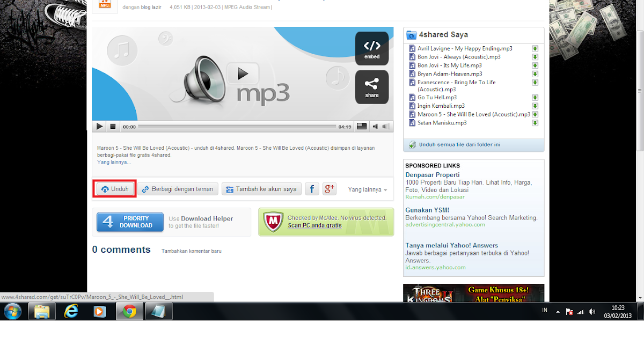Open Tanya melalui Yahoo! Answers sponsored link
Image resolution: width=644 pixels, height=338 pixels.
pos(451,245)
